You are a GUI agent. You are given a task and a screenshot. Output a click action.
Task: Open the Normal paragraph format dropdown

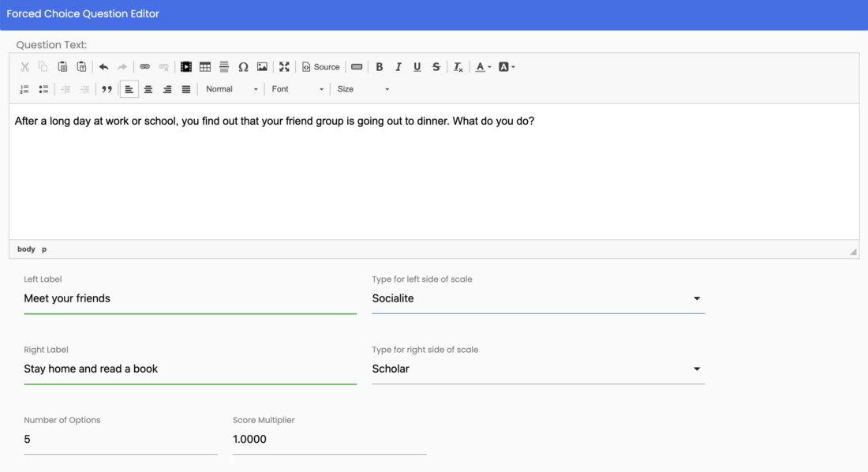[x=231, y=89]
